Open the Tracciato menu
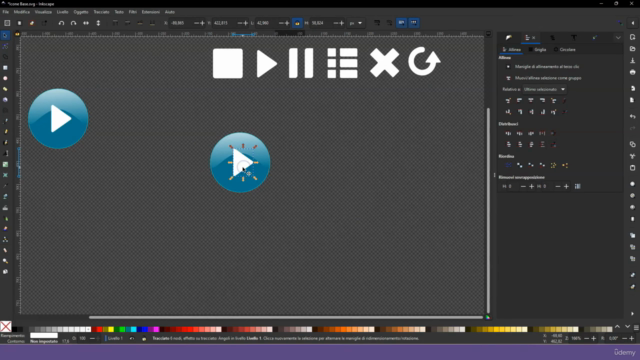 [101, 12]
